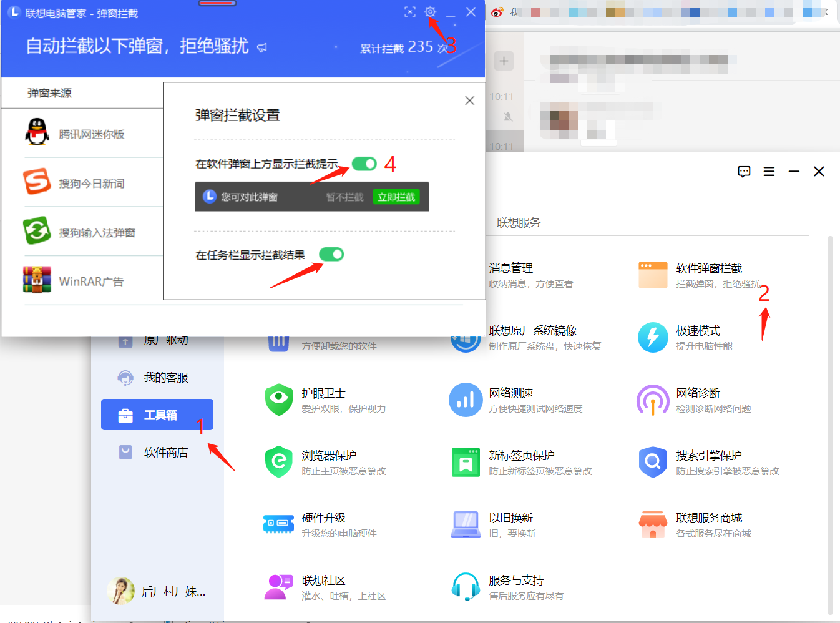The height and width of the screenshot is (623, 840).
Task: Open 网络诊断 purple signal icon
Action: click(653, 400)
